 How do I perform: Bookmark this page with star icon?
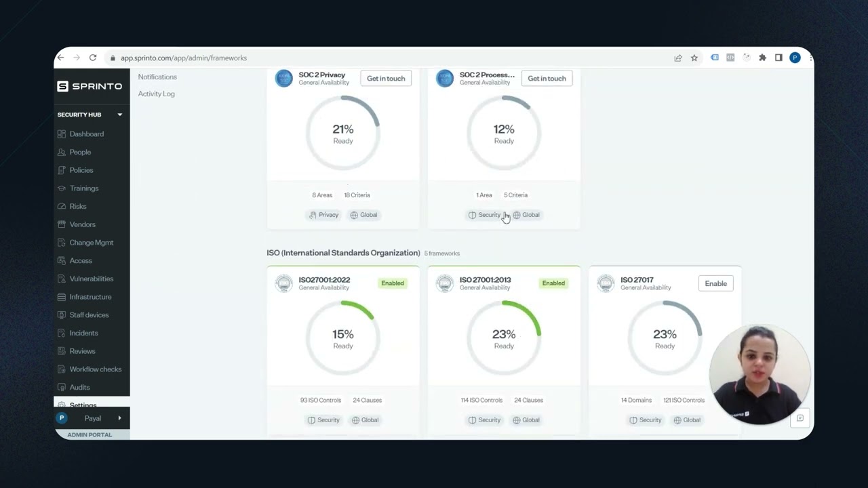click(x=694, y=58)
